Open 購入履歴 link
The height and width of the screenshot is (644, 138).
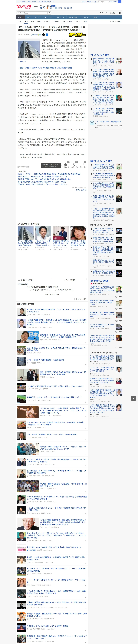click(x=112, y=13)
